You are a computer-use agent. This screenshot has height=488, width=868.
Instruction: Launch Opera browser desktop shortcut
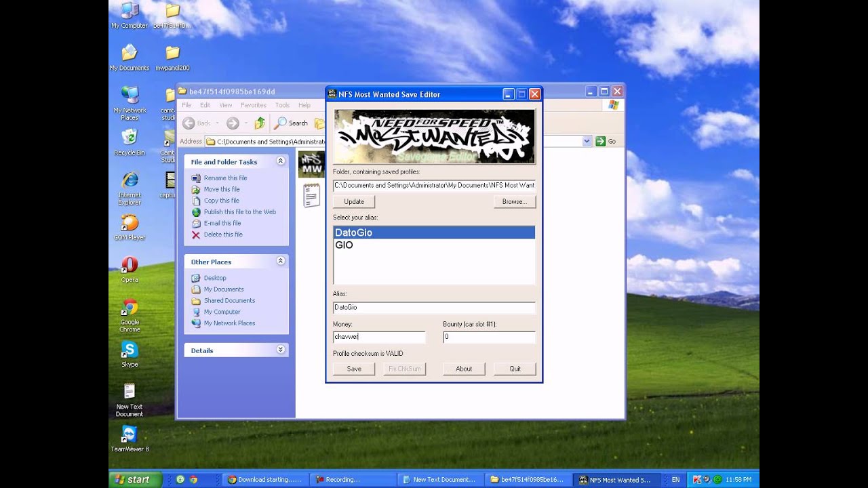(130, 269)
